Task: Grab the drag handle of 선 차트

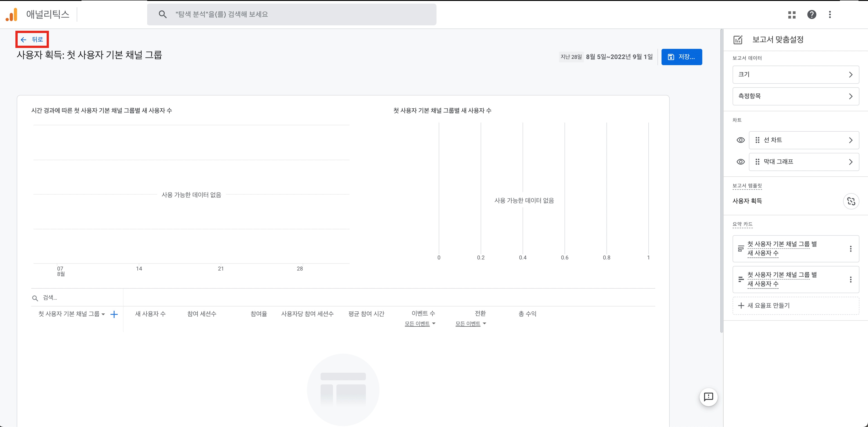Action: pos(758,140)
